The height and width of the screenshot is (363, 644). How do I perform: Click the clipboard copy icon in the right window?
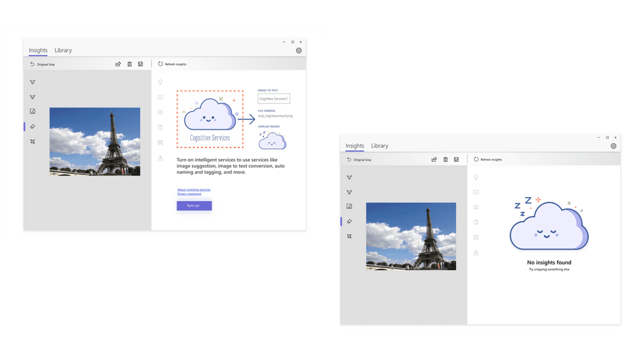coord(476,222)
